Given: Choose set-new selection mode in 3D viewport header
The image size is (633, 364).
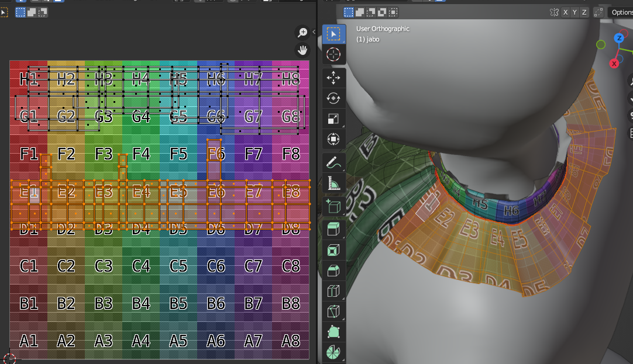Looking at the screenshot, I should tap(349, 12).
